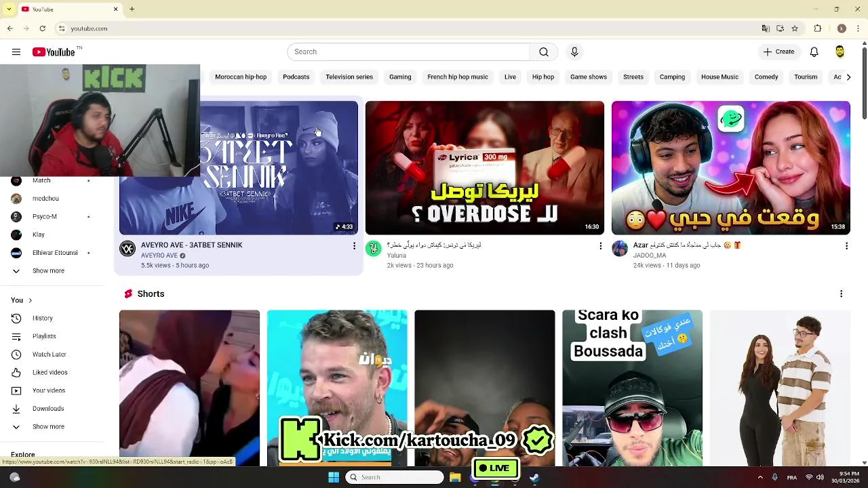Open Steam from the taskbar
This screenshot has height=488, width=868.
534,477
